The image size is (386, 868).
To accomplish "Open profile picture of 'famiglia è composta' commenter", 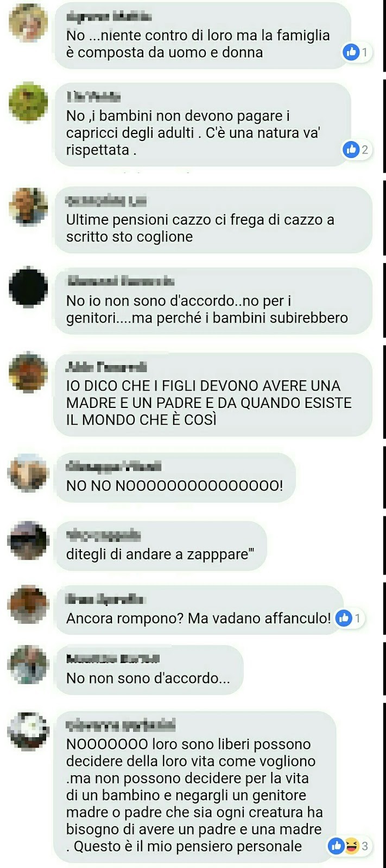I will (x=28, y=23).
